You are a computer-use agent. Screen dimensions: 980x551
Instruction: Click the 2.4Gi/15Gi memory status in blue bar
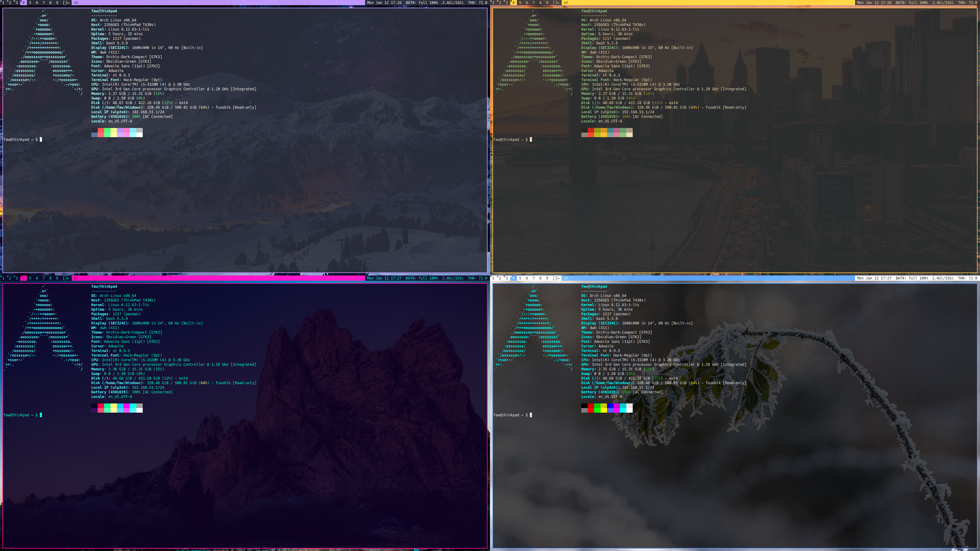[943, 278]
